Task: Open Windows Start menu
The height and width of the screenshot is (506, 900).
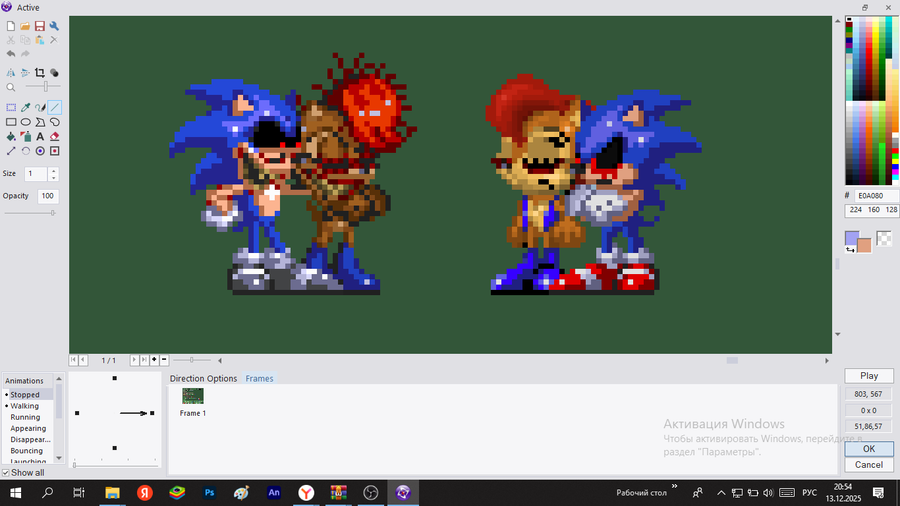Action: click(15, 493)
